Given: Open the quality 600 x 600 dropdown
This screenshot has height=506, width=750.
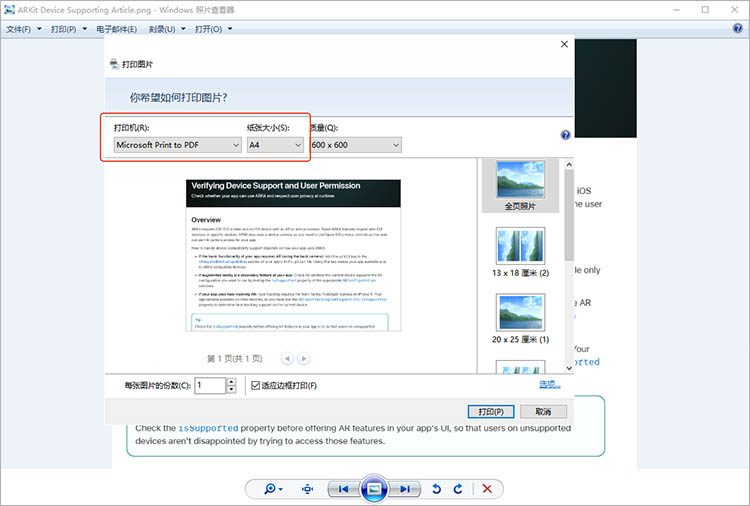Looking at the screenshot, I should coord(356,145).
